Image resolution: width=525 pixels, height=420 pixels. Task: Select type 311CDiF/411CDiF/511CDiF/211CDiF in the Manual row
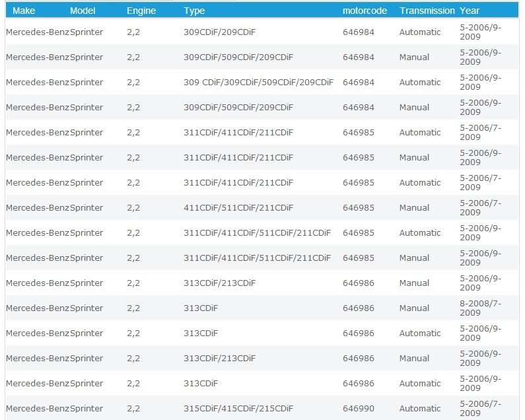click(x=257, y=258)
